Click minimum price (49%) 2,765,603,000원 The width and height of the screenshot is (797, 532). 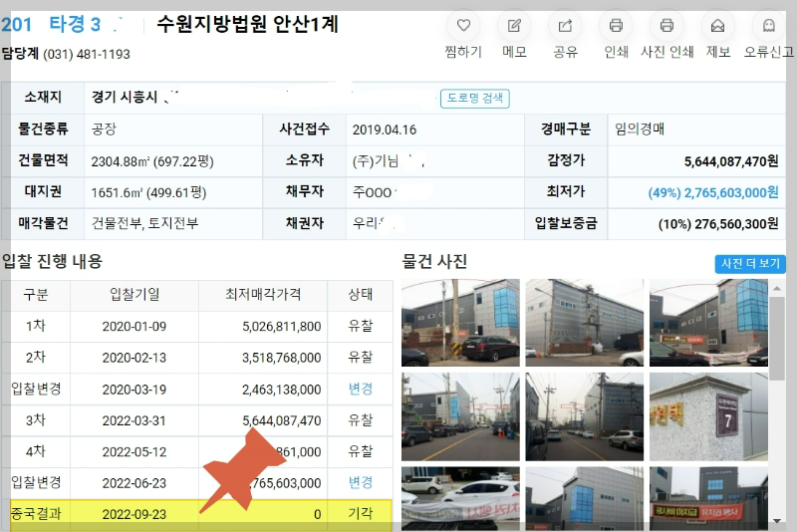(713, 192)
